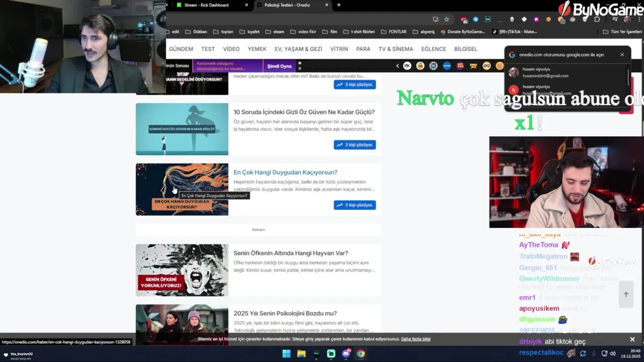Image resolution: width=644 pixels, height=362 pixels.
Task: Open '10 Soruda İçindeki Gizli Öz Güven' article title
Action: pos(304,112)
